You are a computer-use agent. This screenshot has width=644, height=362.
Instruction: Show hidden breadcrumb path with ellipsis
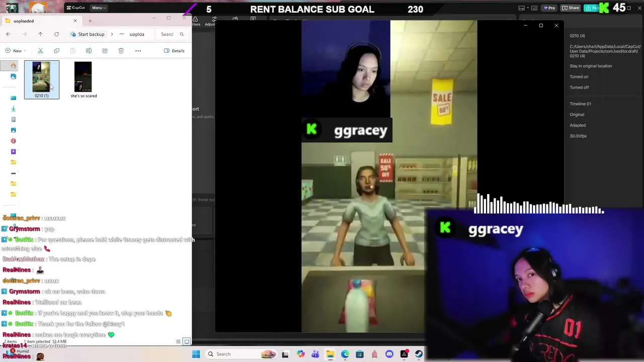[x=121, y=34]
